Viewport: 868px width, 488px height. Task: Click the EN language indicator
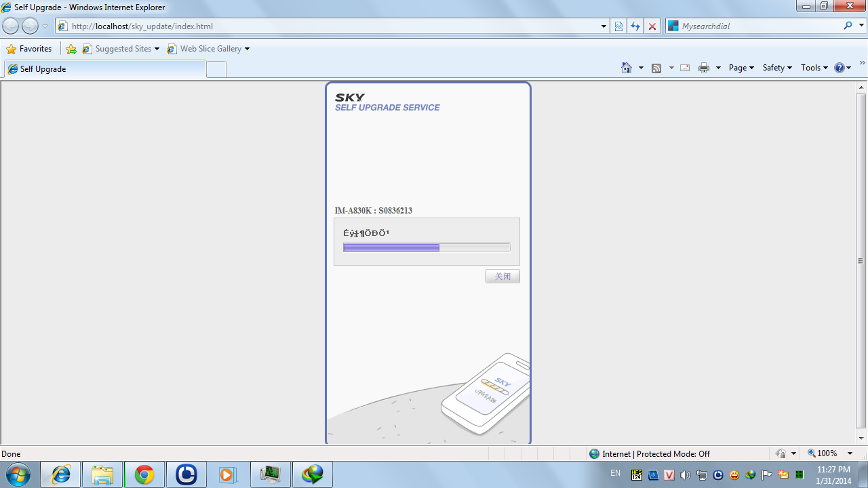[x=615, y=472]
